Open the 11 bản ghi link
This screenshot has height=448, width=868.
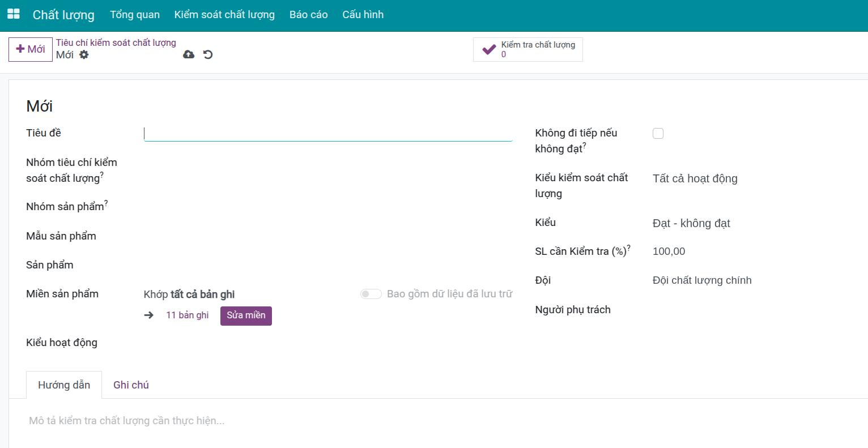188,315
